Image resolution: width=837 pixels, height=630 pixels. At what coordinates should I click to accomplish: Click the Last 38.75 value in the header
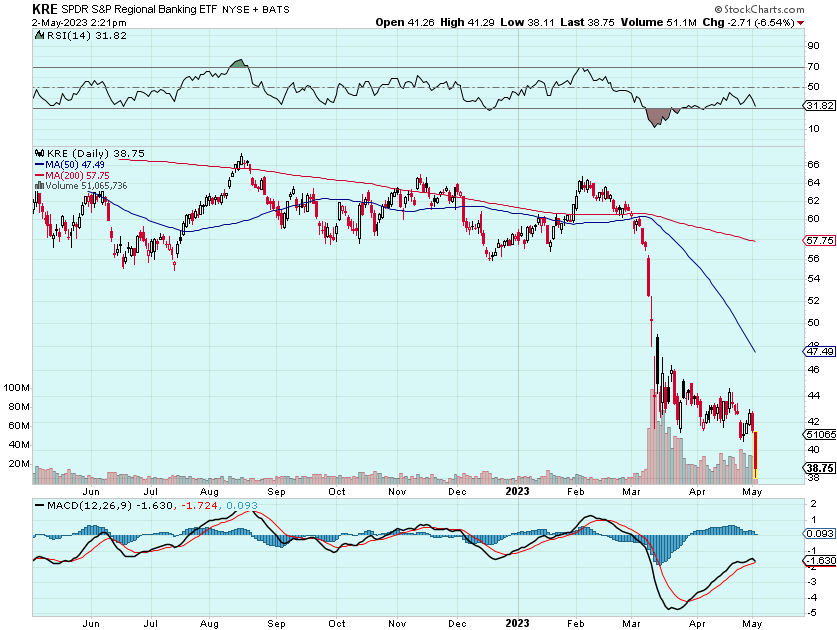click(587, 22)
